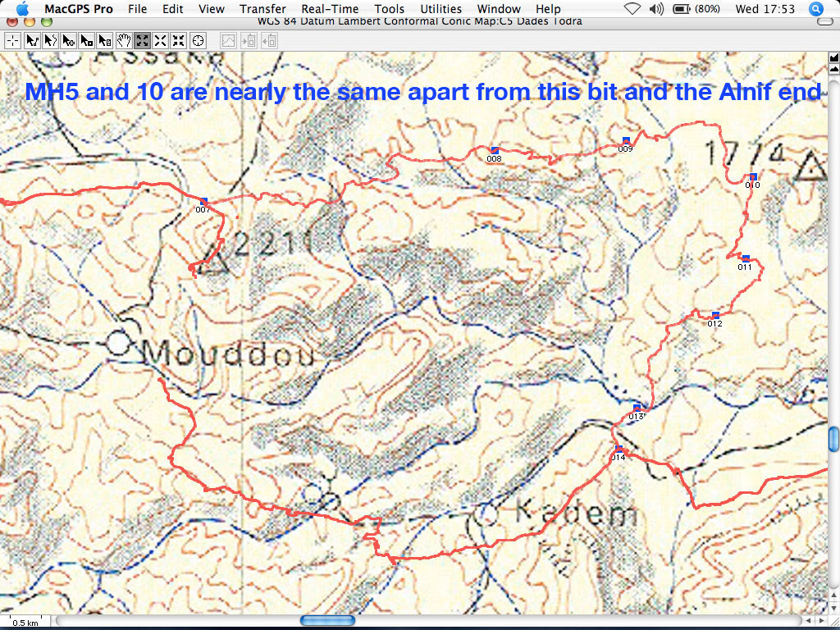840x630 pixels.
Task: Open the Real-Time menu
Action: [x=330, y=9]
